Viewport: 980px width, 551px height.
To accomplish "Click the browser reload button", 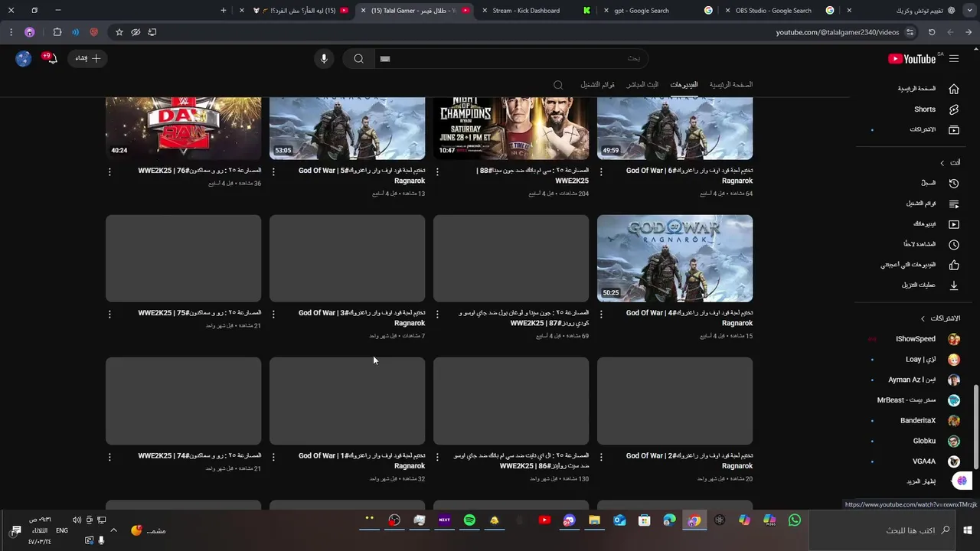I will [x=932, y=32].
